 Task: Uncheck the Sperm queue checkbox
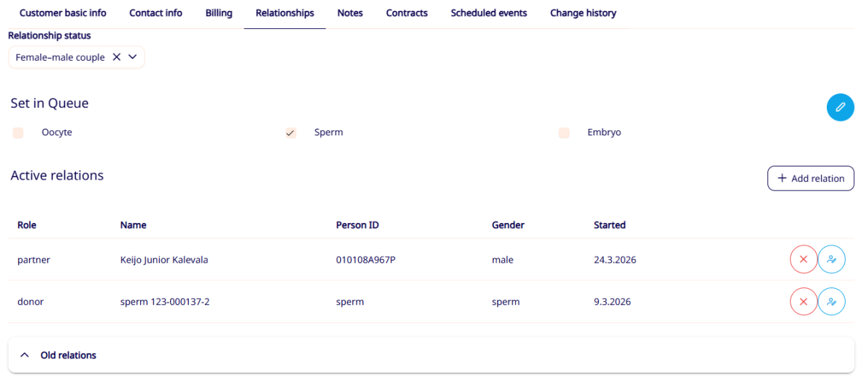click(291, 132)
